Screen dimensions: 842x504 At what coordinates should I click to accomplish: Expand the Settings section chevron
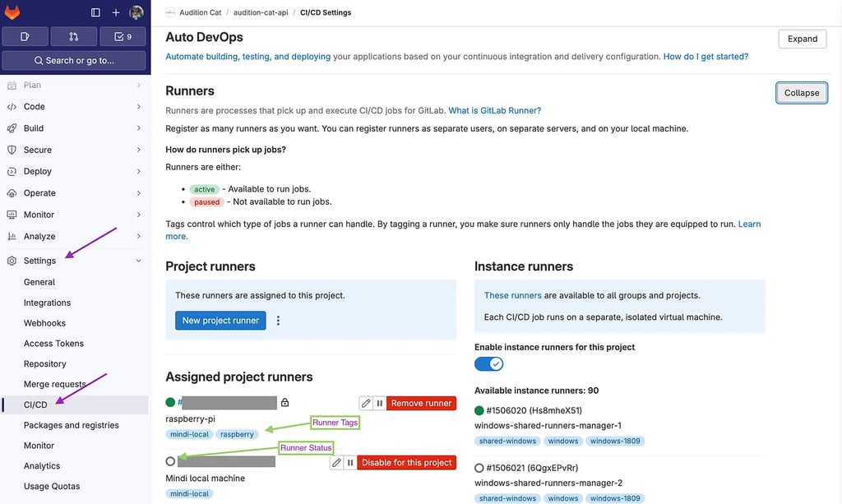(x=138, y=261)
